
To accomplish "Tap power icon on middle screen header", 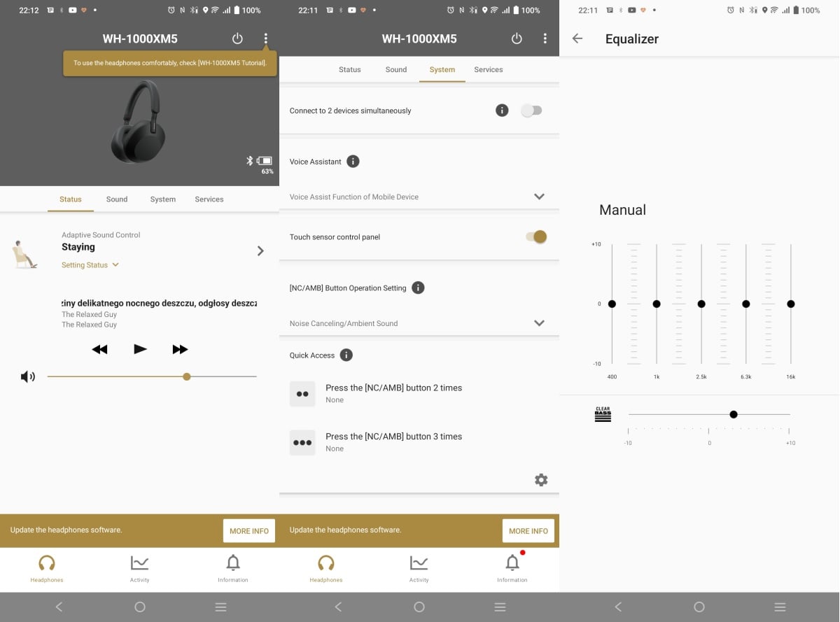I will click(x=517, y=38).
